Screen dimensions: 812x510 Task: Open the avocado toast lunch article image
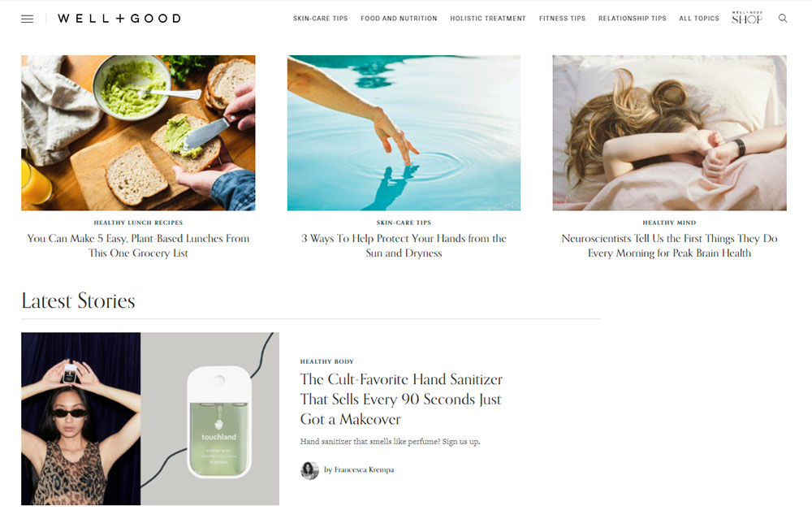(138, 132)
